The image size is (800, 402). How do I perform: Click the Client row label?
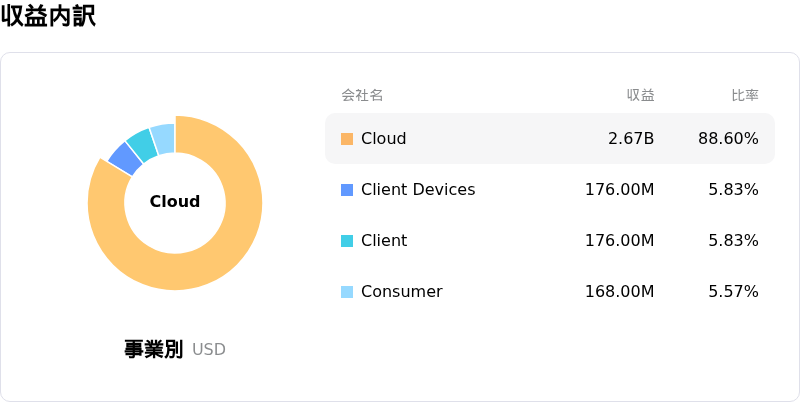point(384,240)
